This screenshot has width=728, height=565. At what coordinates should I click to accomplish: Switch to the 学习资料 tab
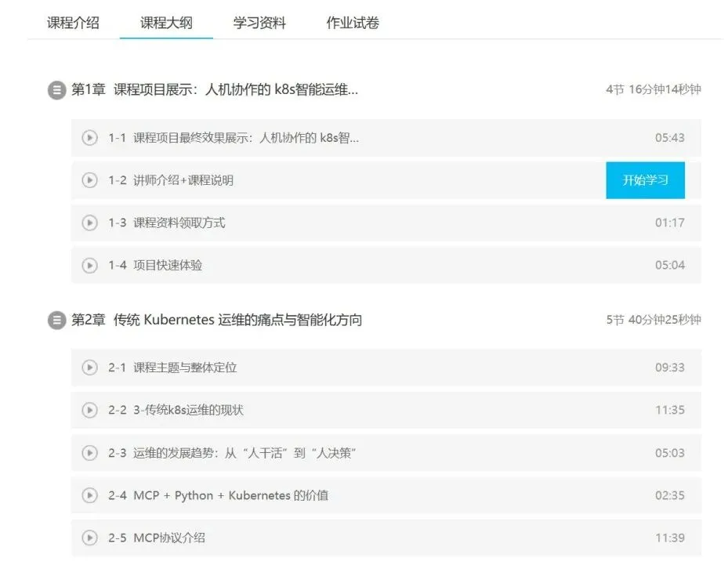(x=259, y=23)
